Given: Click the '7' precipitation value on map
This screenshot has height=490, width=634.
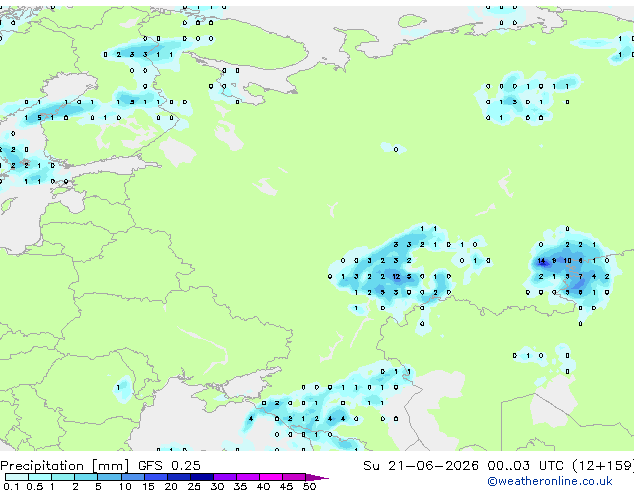Looking at the screenshot, I should (x=581, y=277).
